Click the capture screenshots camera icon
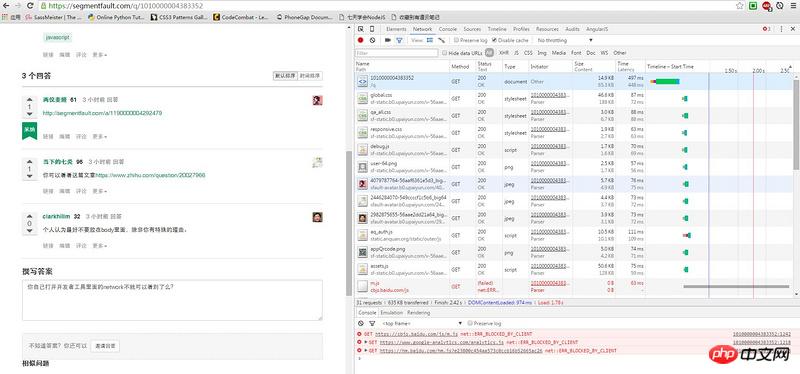Viewport: 800px width, 374px height. [x=388, y=40]
